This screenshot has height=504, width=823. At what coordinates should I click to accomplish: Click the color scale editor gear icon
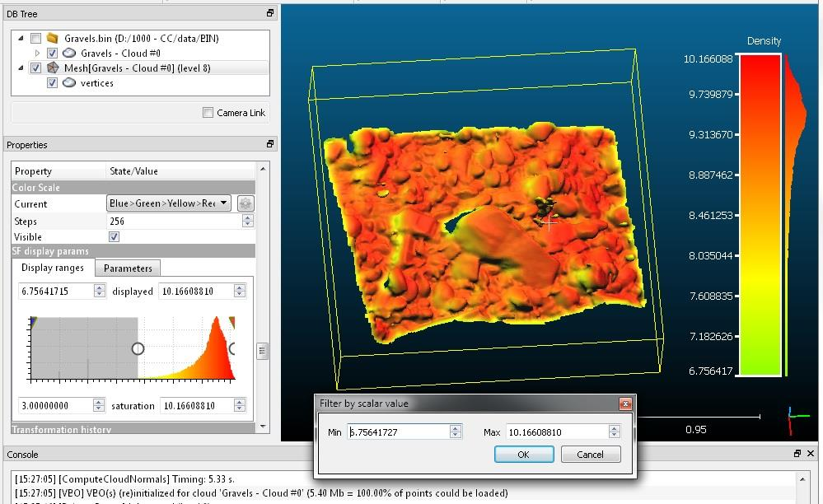point(245,203)
